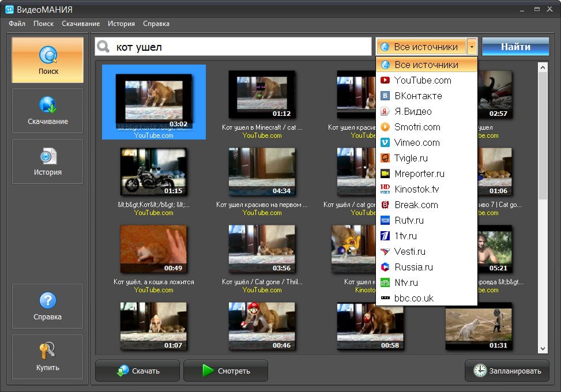
Task: Select the Break.com source icon
Action: point(385,205)
